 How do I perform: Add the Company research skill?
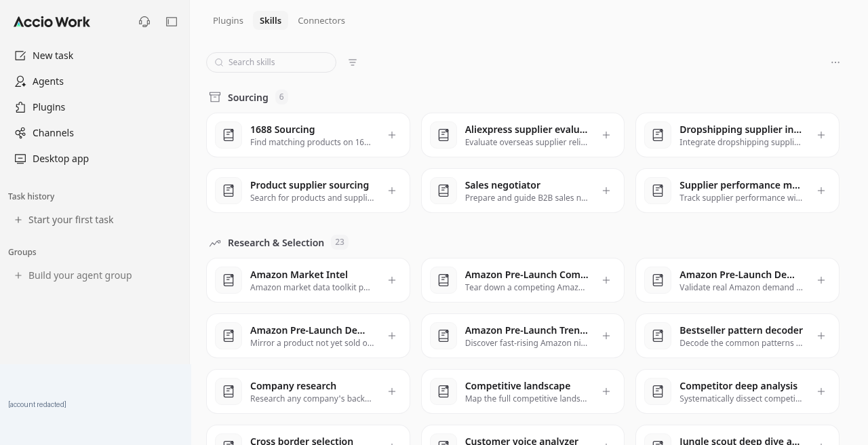click(392, 391)
